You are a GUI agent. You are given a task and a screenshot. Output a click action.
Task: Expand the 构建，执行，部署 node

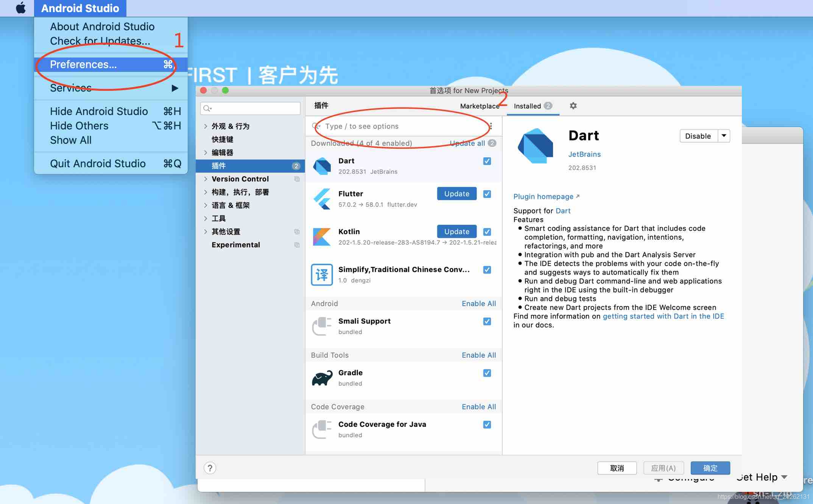click(x=206, y=192)
